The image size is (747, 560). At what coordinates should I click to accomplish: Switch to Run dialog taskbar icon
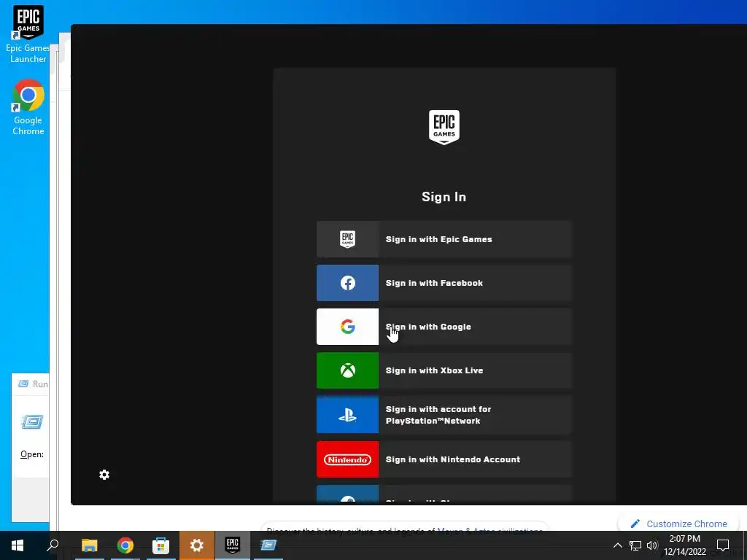268,545
